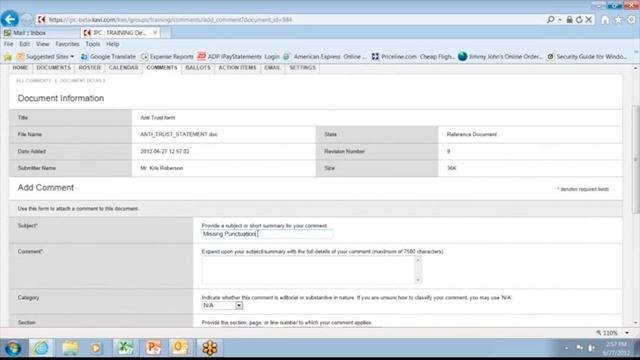
Task: Open PowerPoint from the taskbar
Action: click(153, 348)
